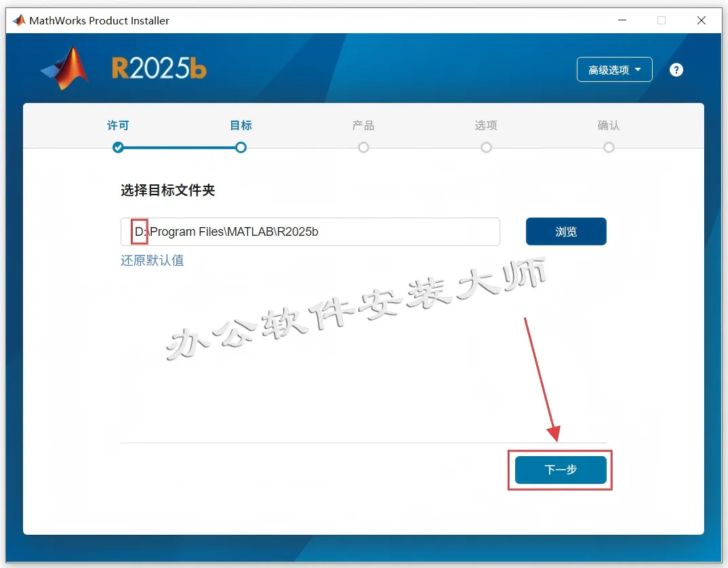Image resolution: width=728 pixels, height=568 pixels.
Task: Click the R2025b version text
Action: point(159,68)
